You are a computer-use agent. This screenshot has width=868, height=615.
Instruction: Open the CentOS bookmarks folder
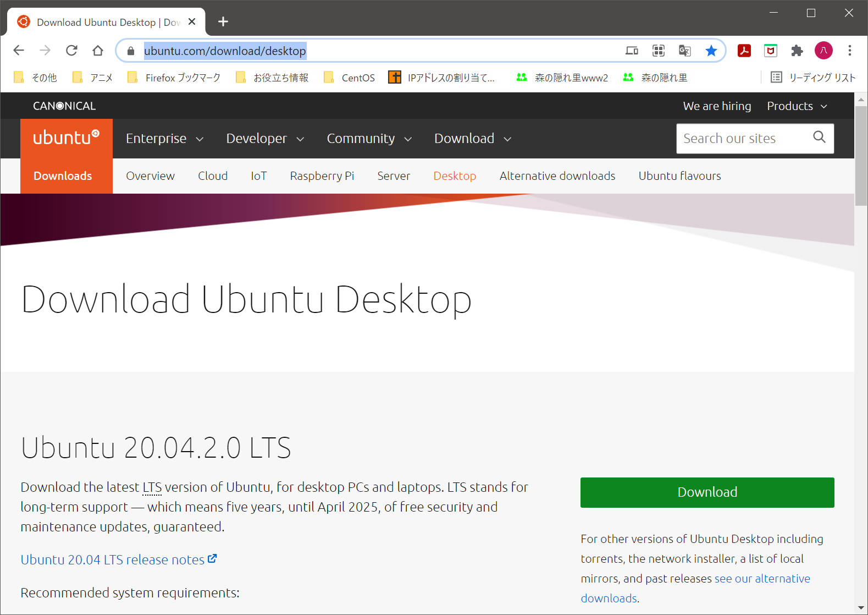coord(350,78)
